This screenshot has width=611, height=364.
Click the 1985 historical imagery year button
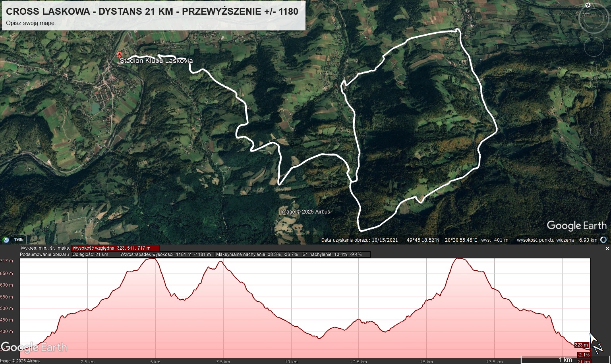[19, 239]
